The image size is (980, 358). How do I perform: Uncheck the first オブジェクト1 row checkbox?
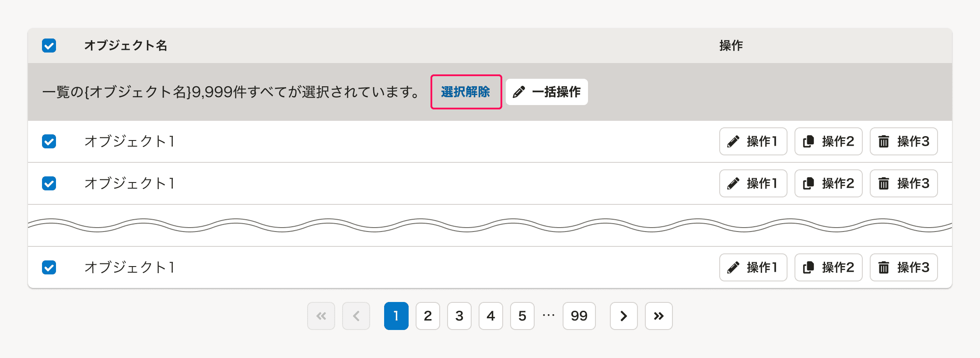49,141
